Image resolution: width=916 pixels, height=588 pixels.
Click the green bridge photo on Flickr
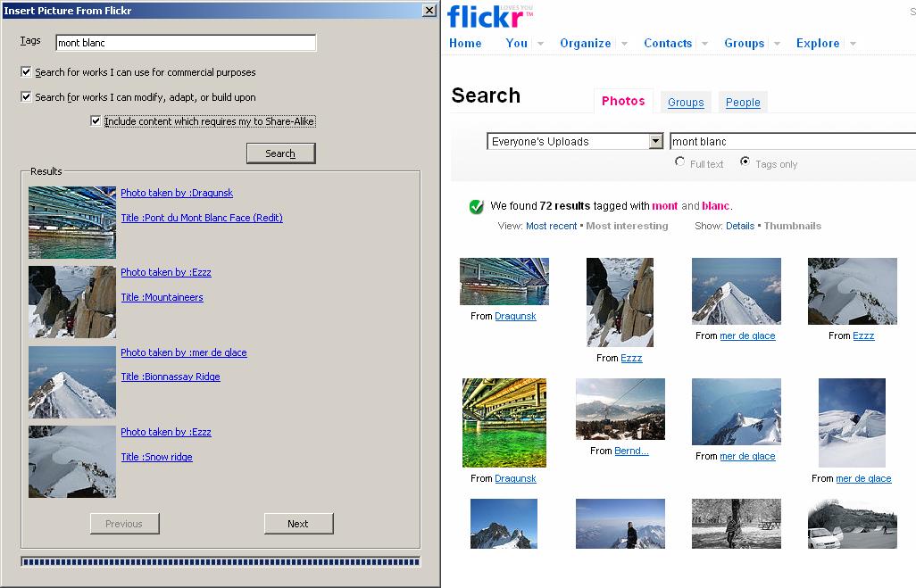tap(504, 422)
